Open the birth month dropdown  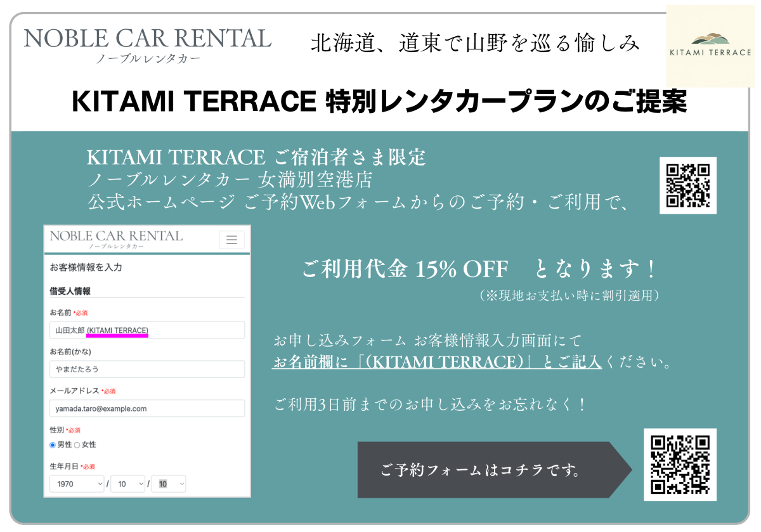click(x=128, y=484)
